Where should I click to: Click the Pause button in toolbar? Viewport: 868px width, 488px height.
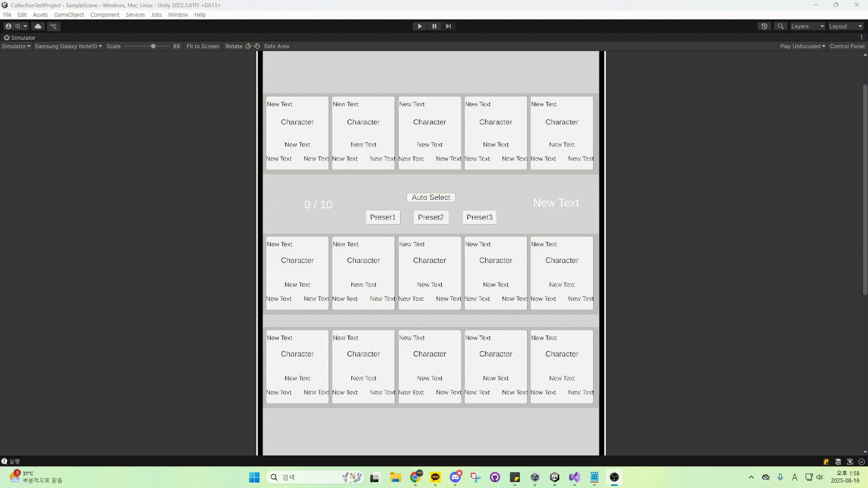(x=434, y=26)
